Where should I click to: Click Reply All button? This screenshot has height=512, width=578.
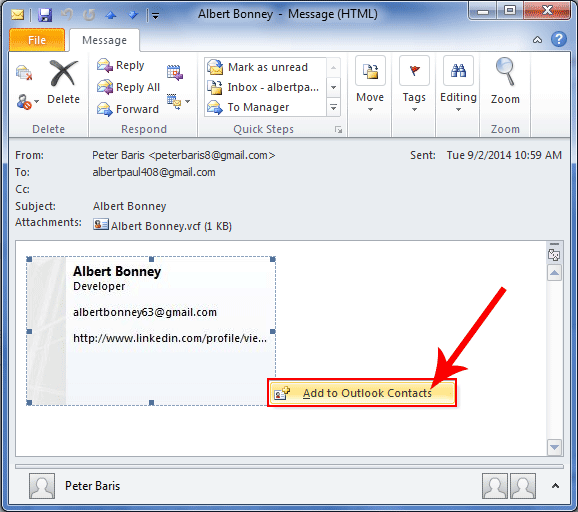(128, 87)
